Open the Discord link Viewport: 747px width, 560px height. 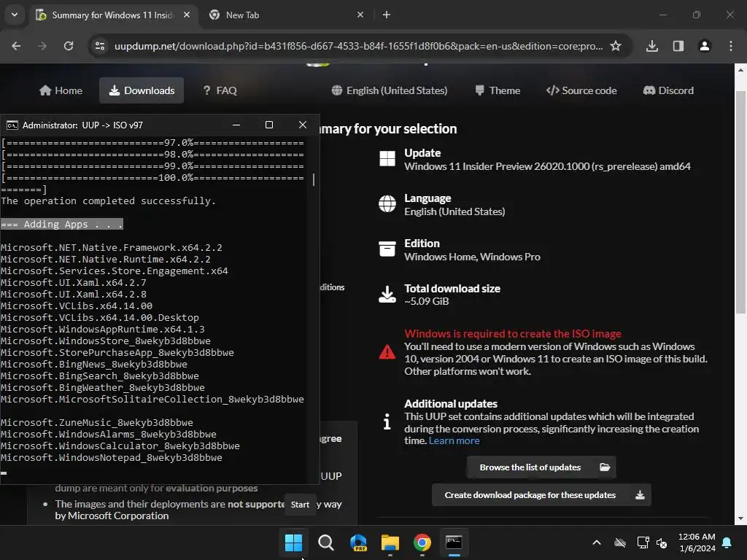pos(668,90)
